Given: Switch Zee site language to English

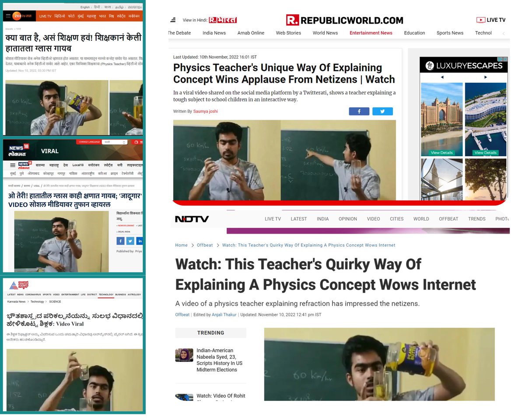Looking at the screenshot, I should pyautogui.click(x=85, y=7).
